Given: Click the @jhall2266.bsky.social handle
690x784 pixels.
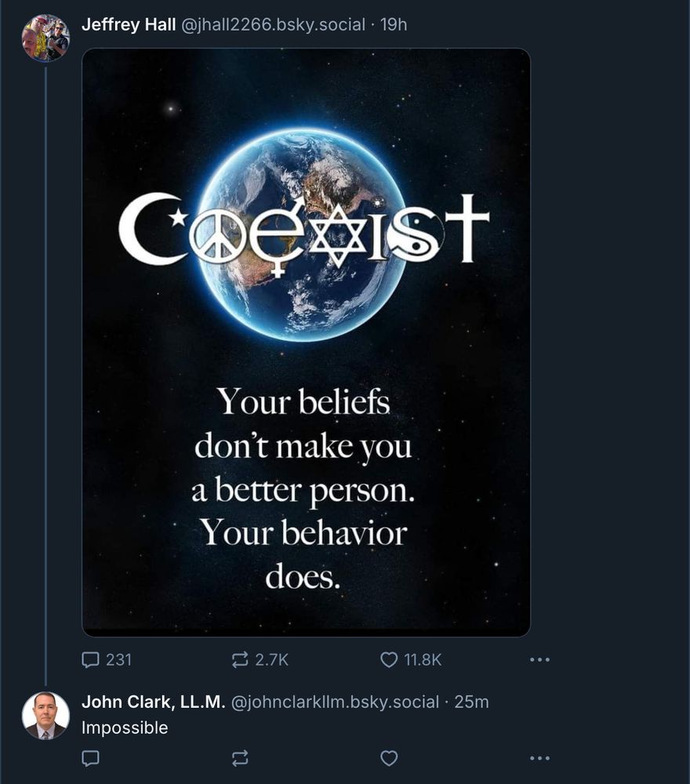Looking at the screenshot, I should tap(273, 25).
